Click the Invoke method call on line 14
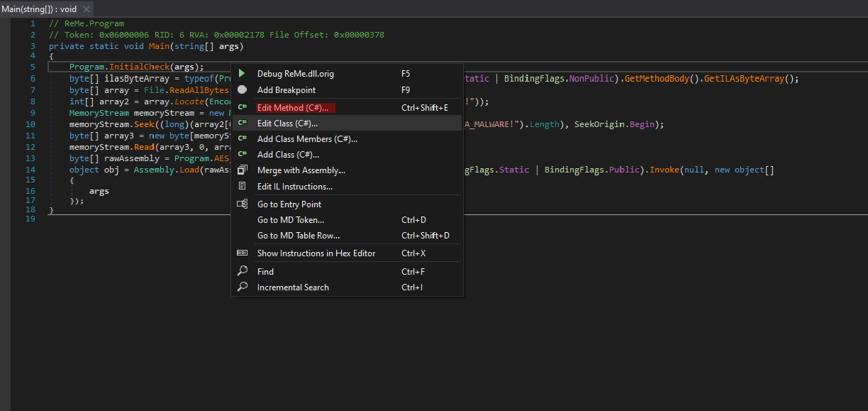Screen dimensions: 868x411 point(665,170)
